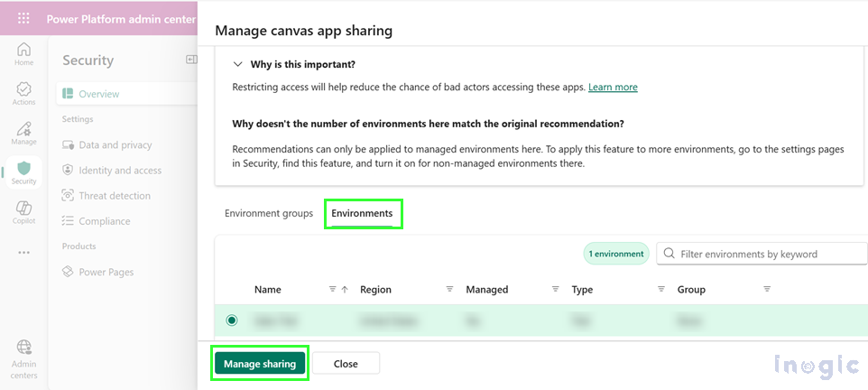
Task: Select the environment row radio button
Action: coord(232,320)
